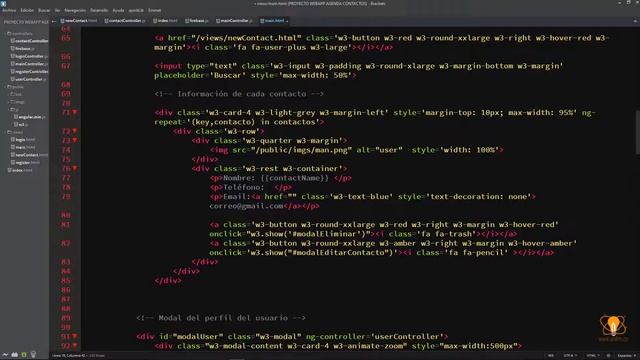Open userController.js in the file tree
The height and width of the screenshot is (360, 640).
(x=29, y=79)
